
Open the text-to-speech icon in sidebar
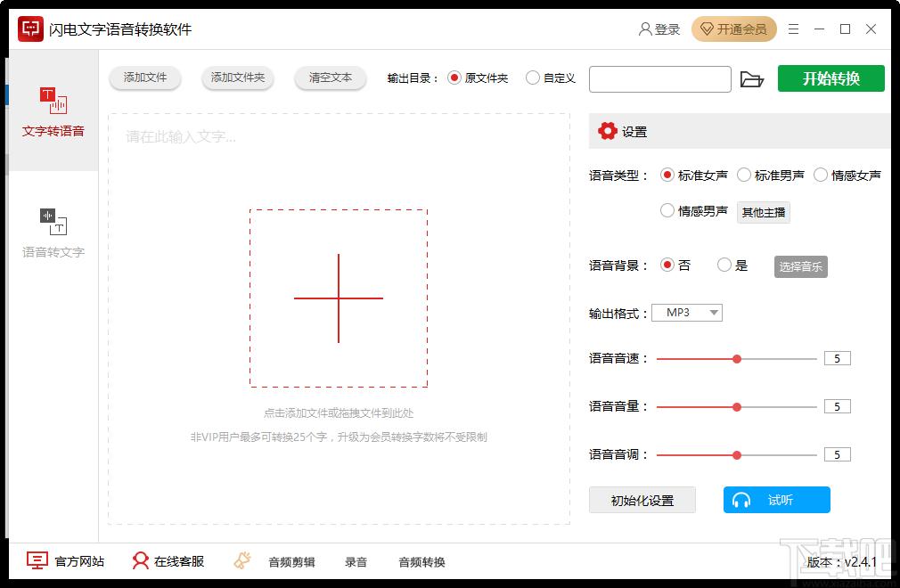point(53,101)
